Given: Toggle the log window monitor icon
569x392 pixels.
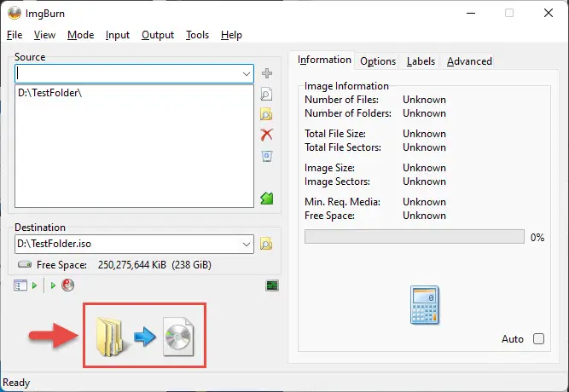Looking at the screenshot, I should [x=272, y=285].
